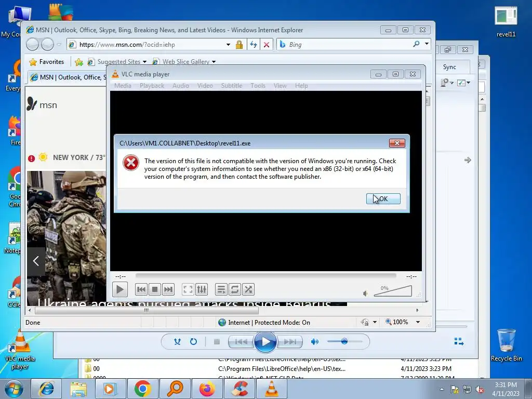
Task: Click the msn logo
Action: (x=42, y=104)
